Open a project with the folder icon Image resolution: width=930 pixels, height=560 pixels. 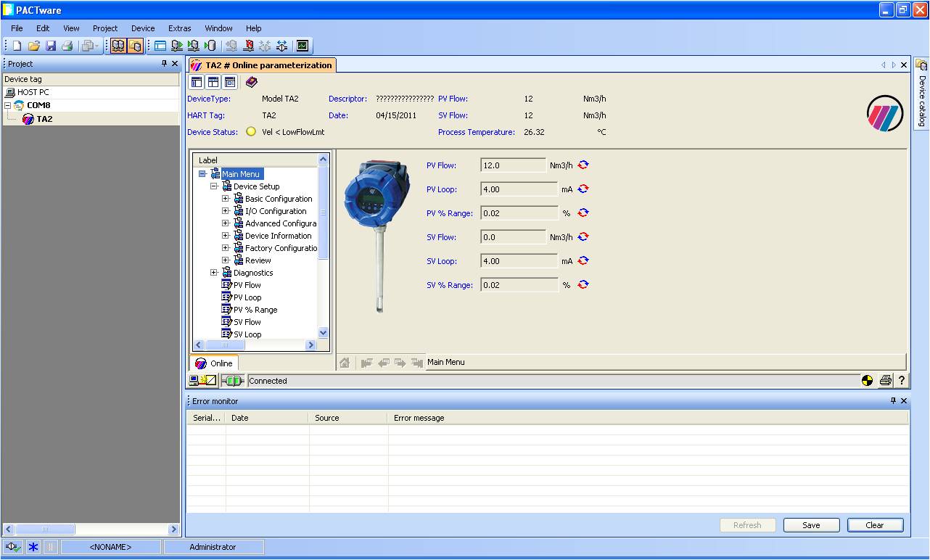tap(34, 46)
